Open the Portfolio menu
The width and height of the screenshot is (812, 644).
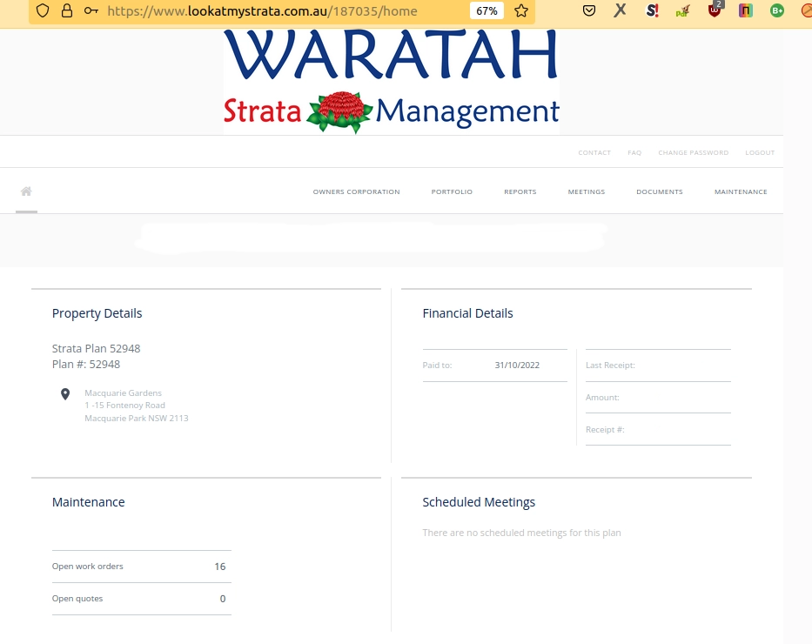[x=452, y=192]
